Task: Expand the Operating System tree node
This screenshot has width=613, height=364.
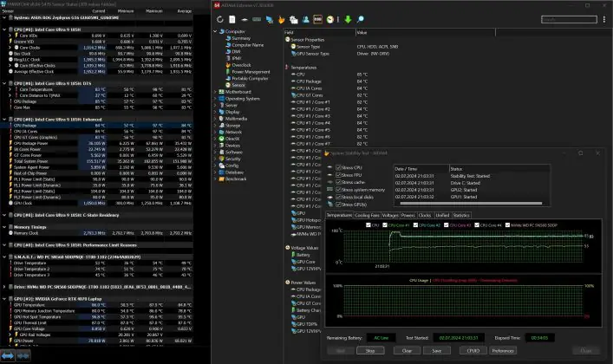Action: click(x=215, y=99)
